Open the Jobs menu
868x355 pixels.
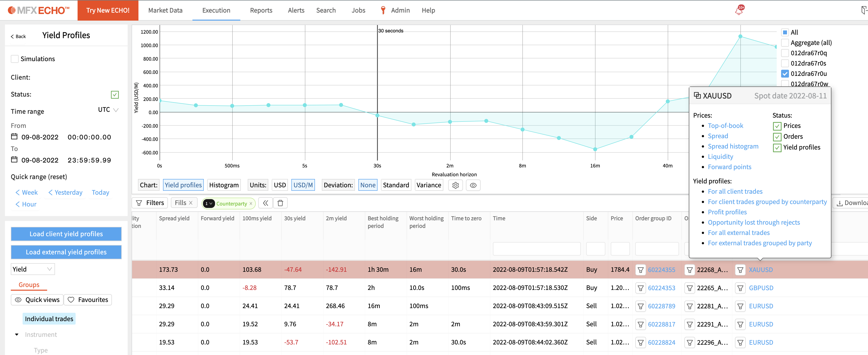coord(358,11)
